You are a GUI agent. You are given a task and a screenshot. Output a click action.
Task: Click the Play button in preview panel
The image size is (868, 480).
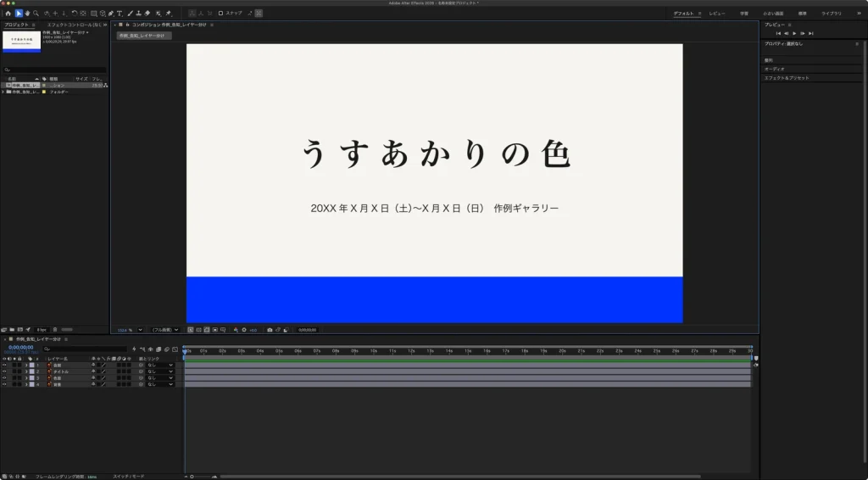coord(794,34)
